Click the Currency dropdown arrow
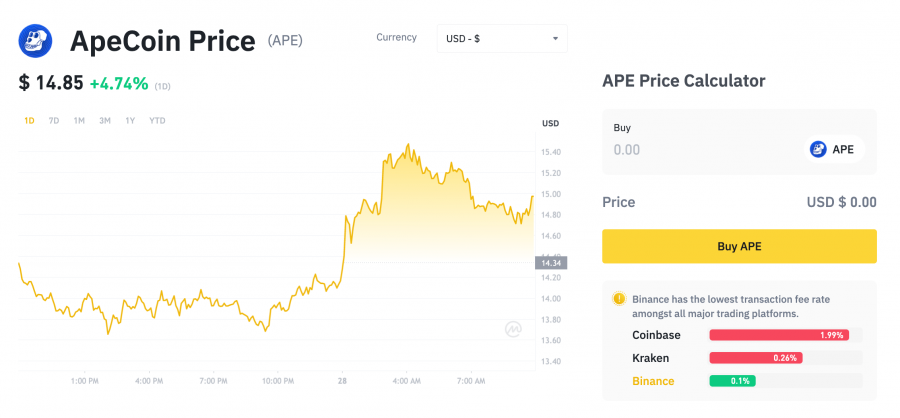Image resolution: width=900 pixels, height=418 pixels. 555,38
